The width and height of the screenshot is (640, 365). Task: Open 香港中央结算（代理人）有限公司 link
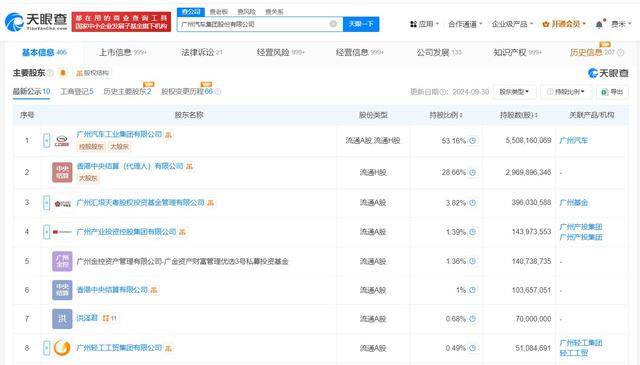pyautogui.click(x=130, y=166)
